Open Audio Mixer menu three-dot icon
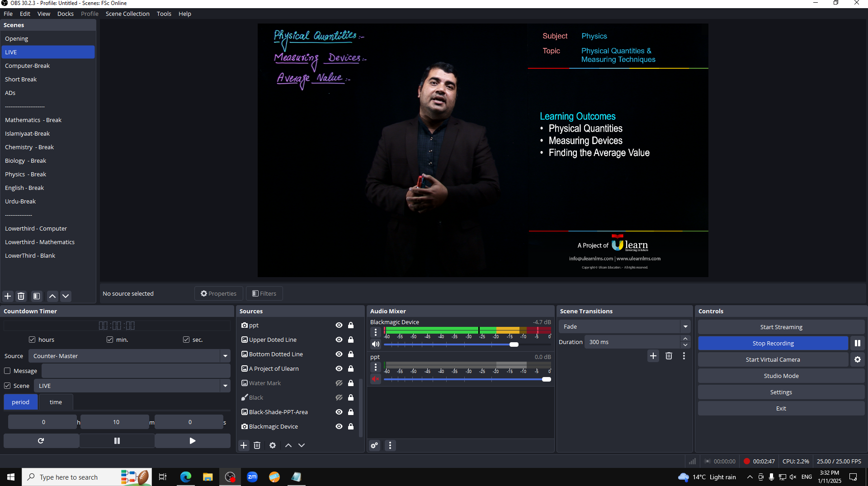The width and height of the screenshot is (868, 486). coord(390,445)
